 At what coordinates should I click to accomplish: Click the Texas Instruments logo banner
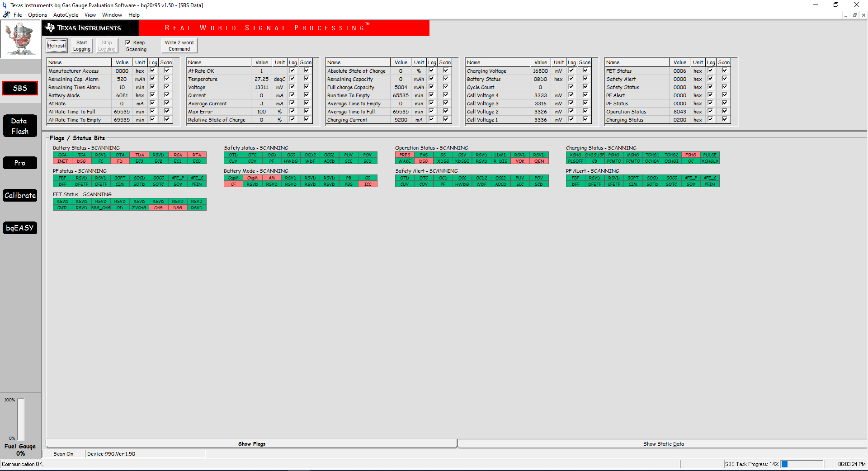click(91, 28)
